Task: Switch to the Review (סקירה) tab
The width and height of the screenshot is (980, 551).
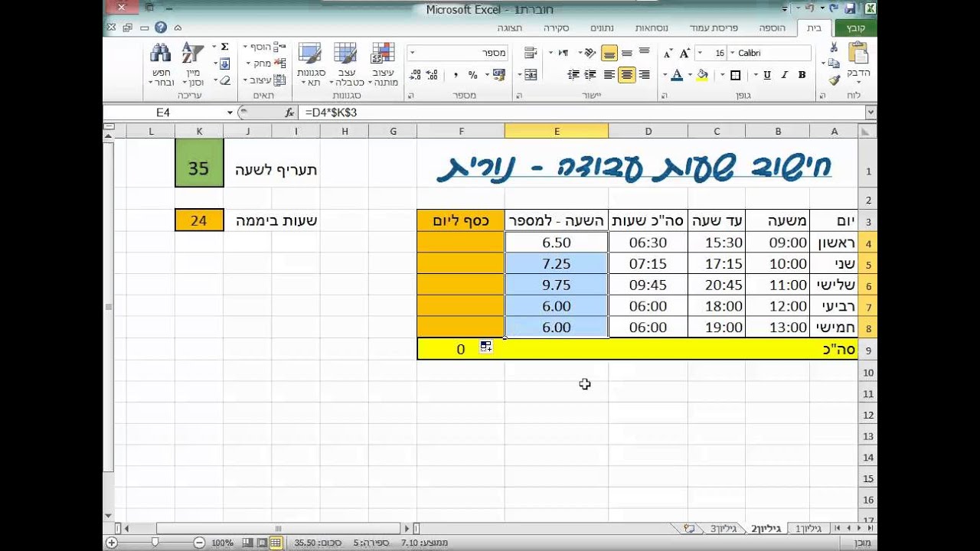Action: 557,28
